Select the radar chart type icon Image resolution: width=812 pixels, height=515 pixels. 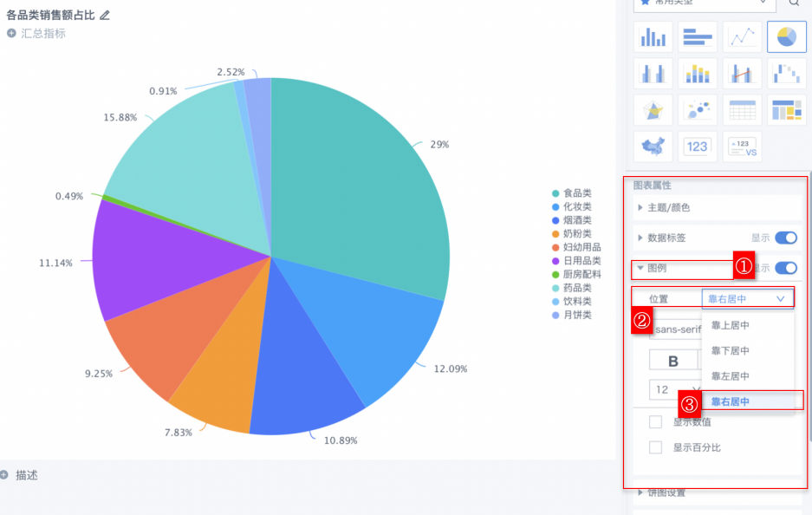[653, 110]
